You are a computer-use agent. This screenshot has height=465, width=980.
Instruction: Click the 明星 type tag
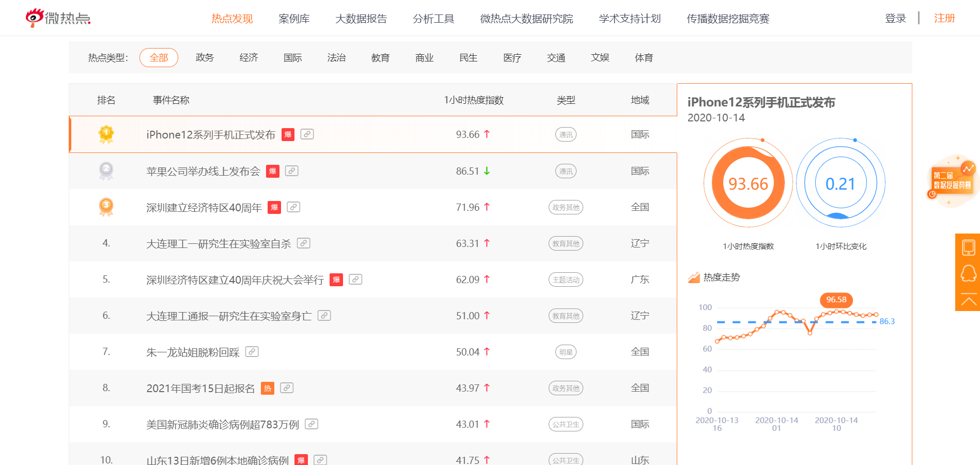click(566, 352)
